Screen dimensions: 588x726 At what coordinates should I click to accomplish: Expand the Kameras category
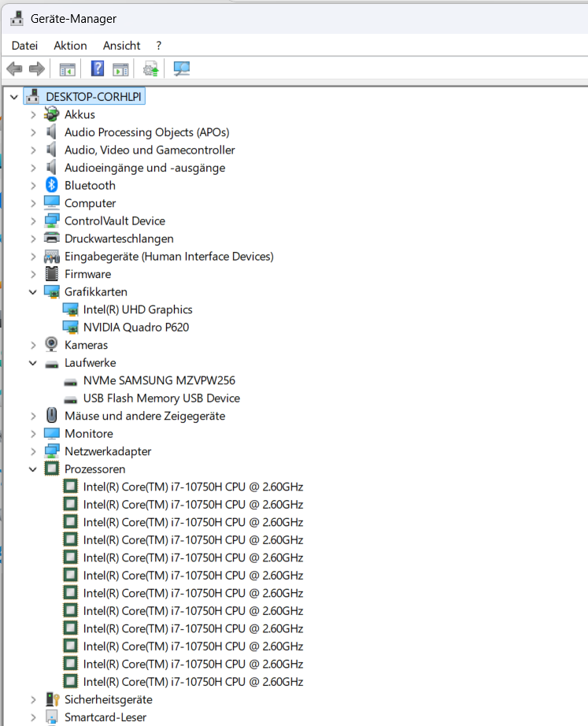pos(33,346)
